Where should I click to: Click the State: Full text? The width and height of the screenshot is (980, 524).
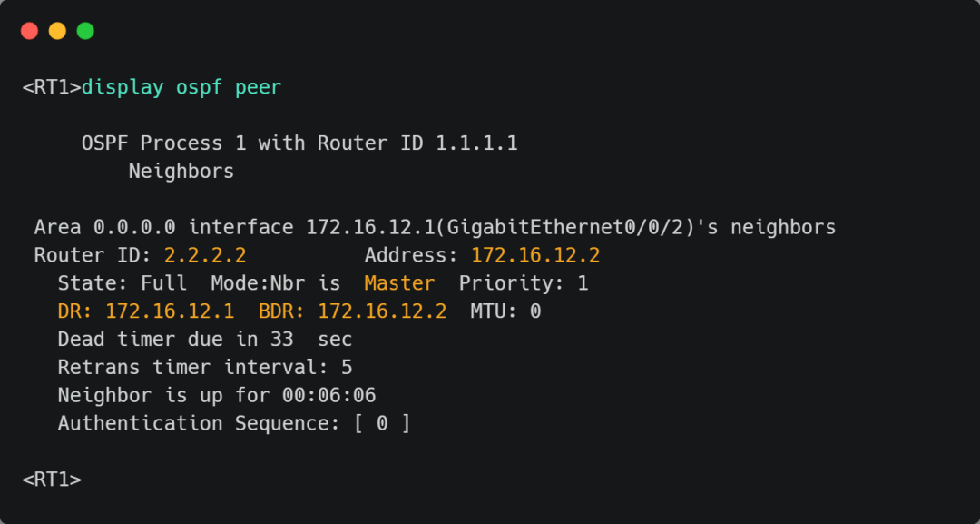click(122, 284)
